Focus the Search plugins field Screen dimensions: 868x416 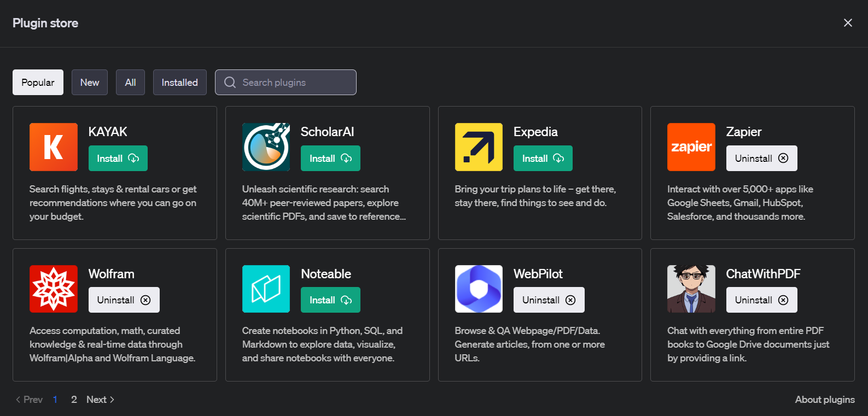pyautogui.click(x=286, y=83)
